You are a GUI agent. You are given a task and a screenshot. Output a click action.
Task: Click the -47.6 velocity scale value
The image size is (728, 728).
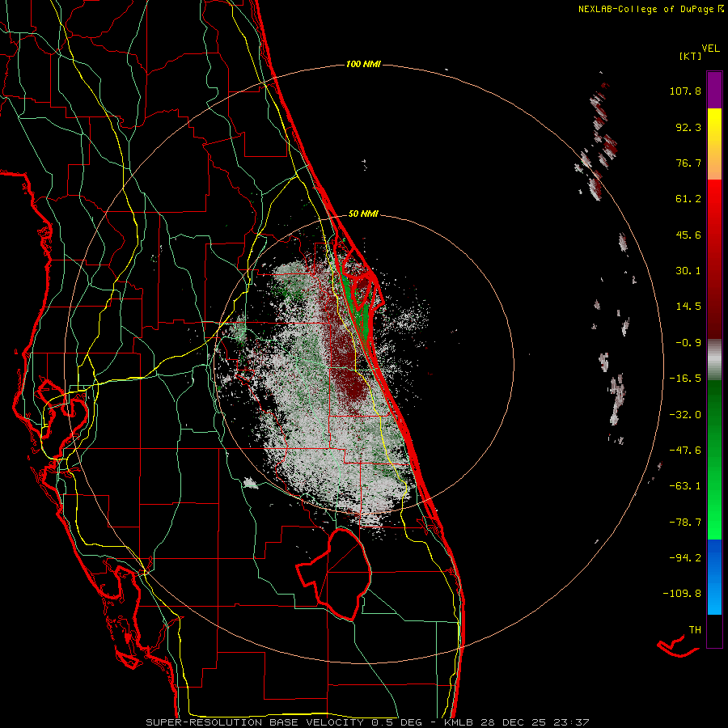coord(685,451)
